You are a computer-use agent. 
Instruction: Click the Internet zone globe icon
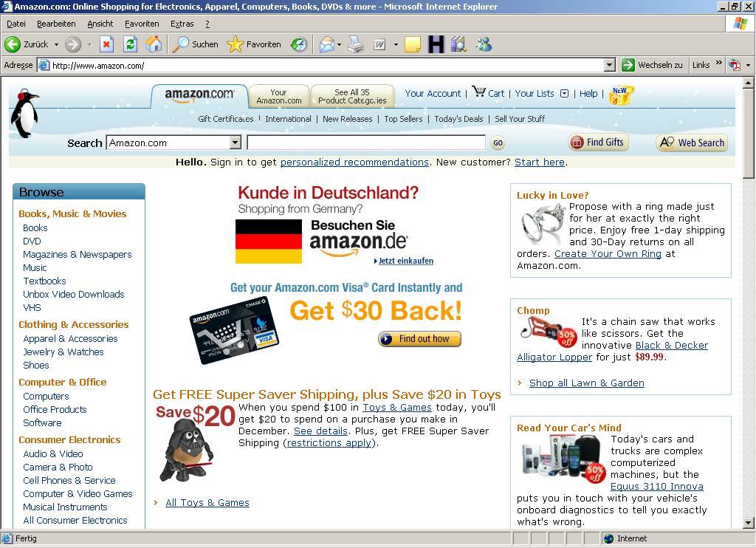click(x=608, y=538)
